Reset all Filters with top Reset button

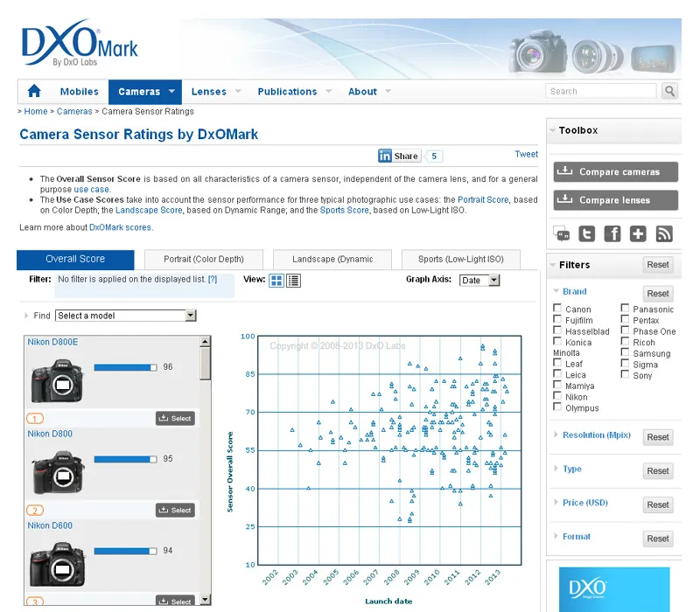pos(658,265)
